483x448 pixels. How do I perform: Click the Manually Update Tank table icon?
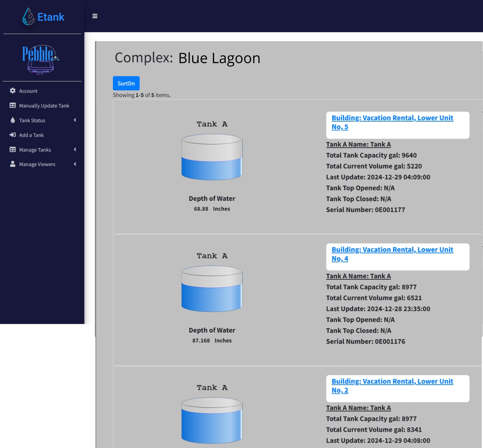point(13,106)
